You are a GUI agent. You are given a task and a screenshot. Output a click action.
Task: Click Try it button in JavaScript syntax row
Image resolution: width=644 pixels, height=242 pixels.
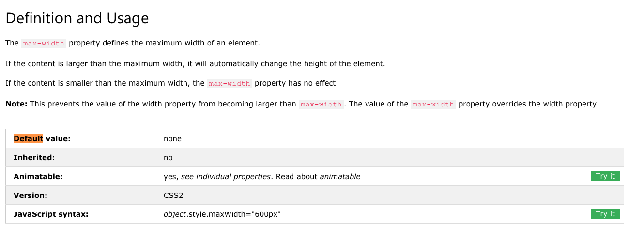pyautogui.click(x=605, y=214)
